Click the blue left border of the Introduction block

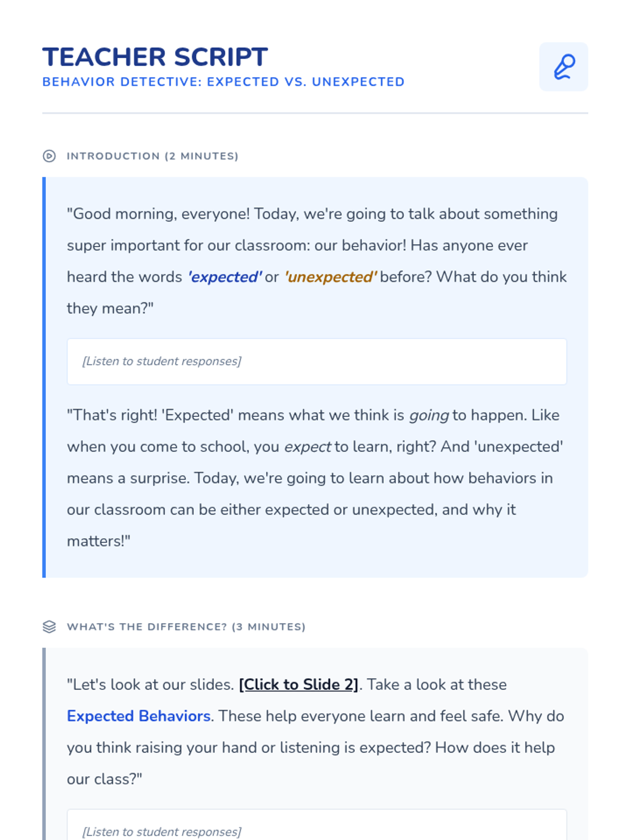pos(44,377)
